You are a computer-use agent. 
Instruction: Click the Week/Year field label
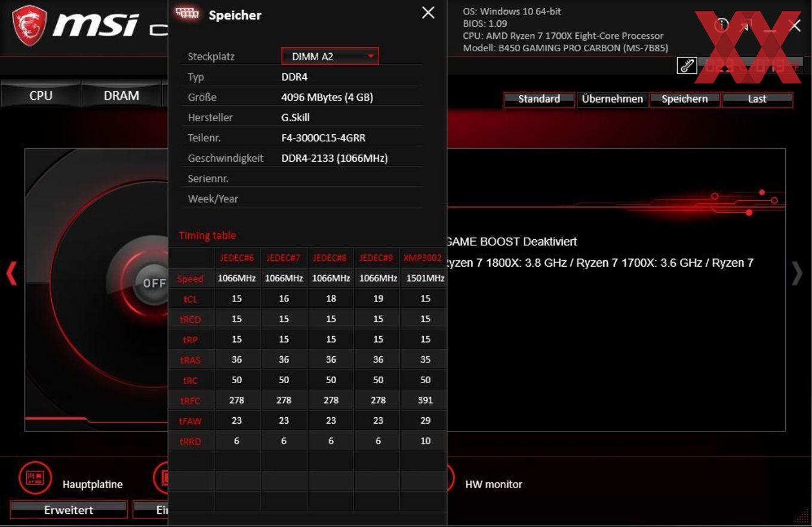coord(213,199)
